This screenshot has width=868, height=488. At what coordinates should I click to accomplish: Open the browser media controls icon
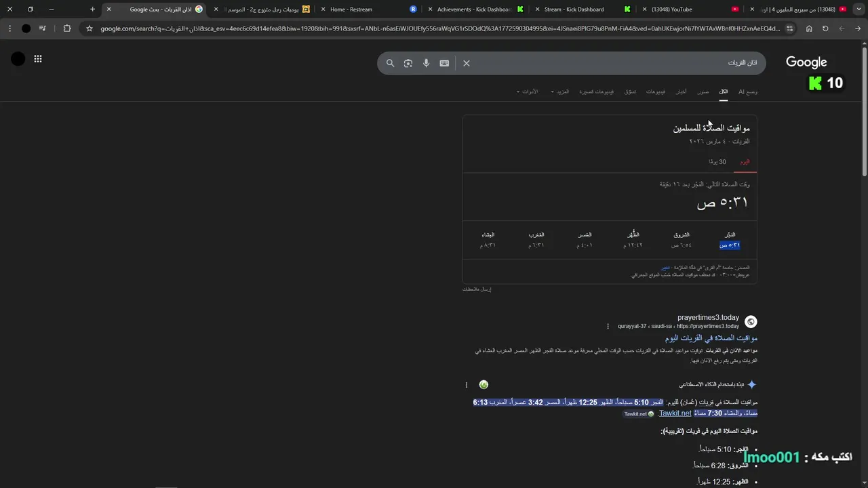[43, 28]
